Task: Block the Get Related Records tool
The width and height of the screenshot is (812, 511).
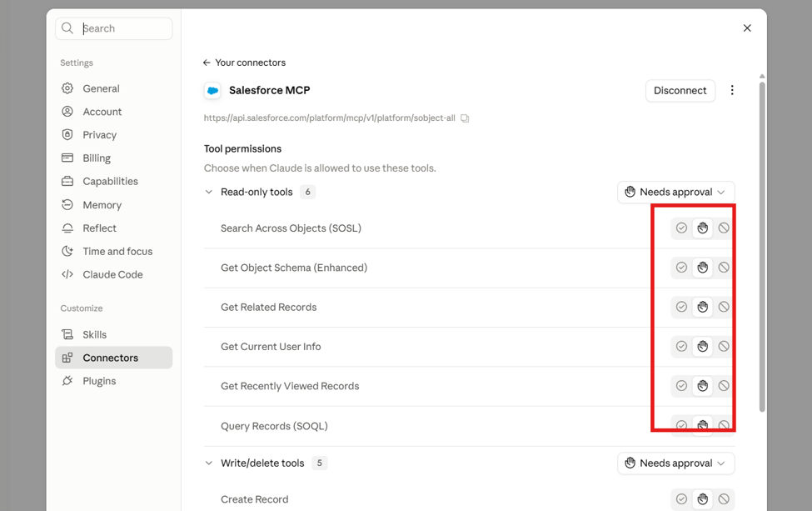Action: pos(724,307)
